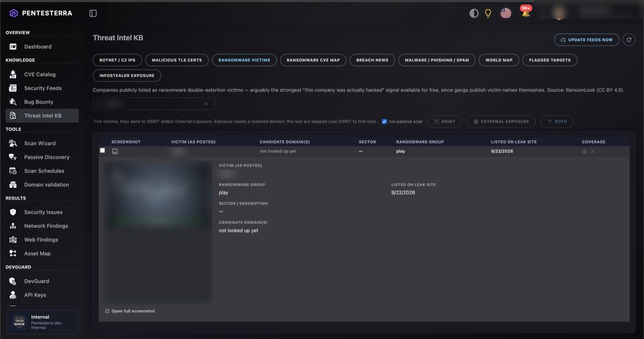Click the Asset Map icon
The height and width of the screenshot is (339, 644).
pyautogui.click(x=13, y=254)
